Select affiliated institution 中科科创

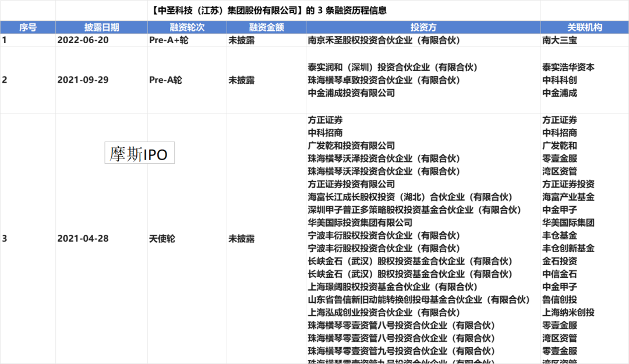(560, 80)
